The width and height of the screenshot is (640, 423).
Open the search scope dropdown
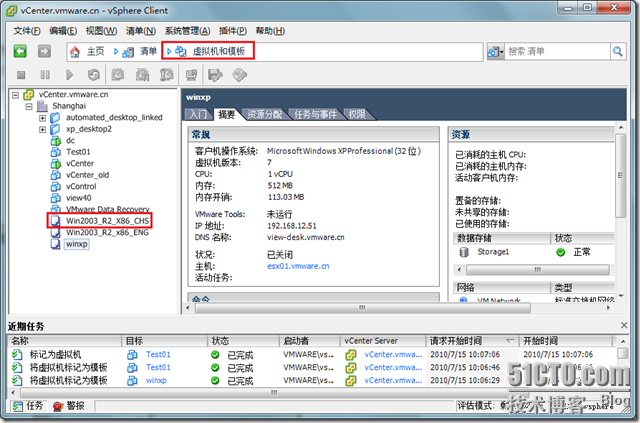pyautogui.click(x=496, y=51)
